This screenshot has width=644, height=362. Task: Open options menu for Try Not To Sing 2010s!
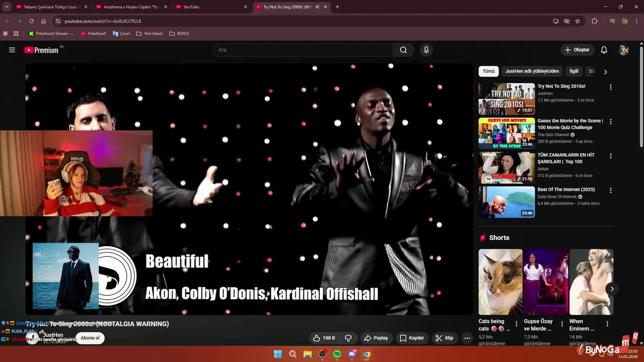click(611, 87)
